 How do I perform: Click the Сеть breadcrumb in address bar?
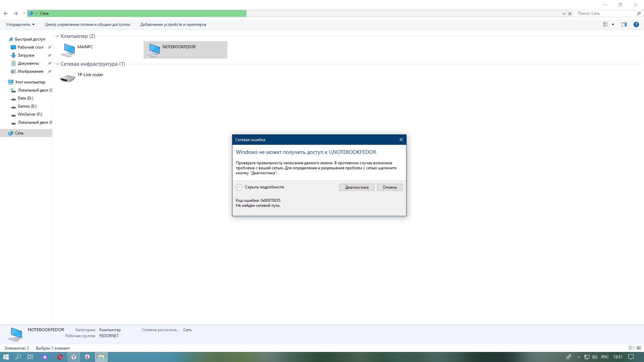44,13
